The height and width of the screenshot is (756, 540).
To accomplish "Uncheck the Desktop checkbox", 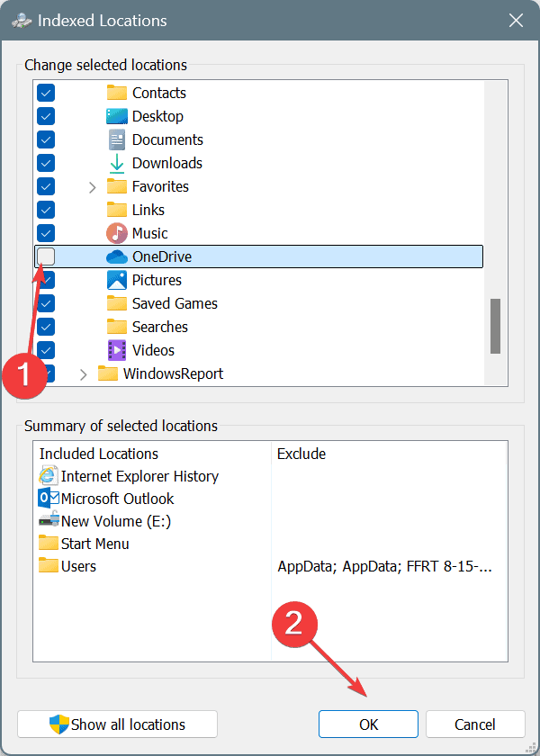I will click(x=46, y=116).
